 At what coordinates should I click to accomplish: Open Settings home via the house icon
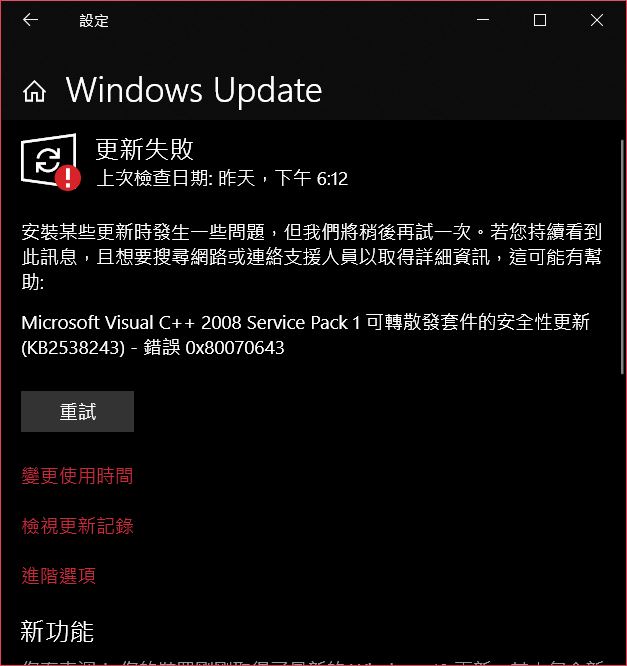[34, 91]
